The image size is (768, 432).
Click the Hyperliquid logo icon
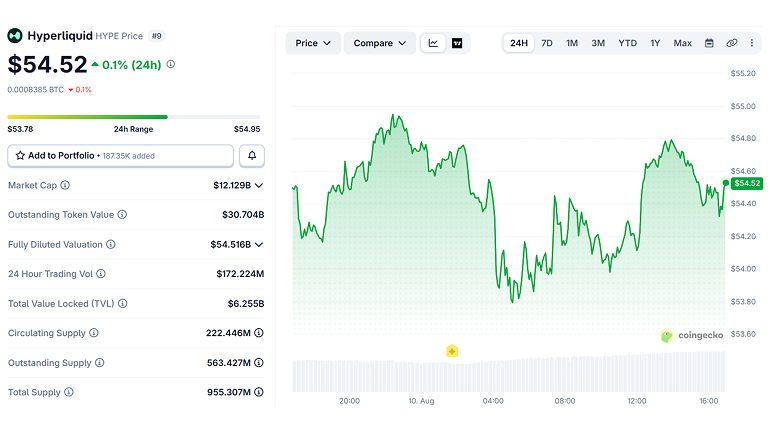pos(15,36)
